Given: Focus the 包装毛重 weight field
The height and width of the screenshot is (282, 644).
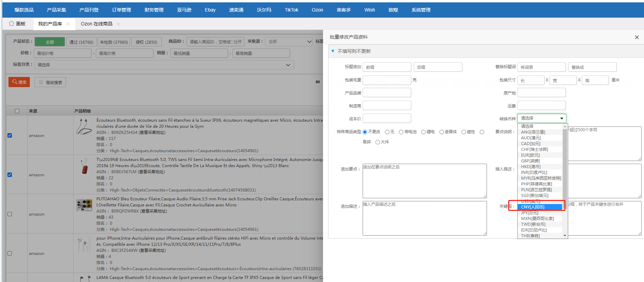Looking at the screenshot, I should 387,80.
